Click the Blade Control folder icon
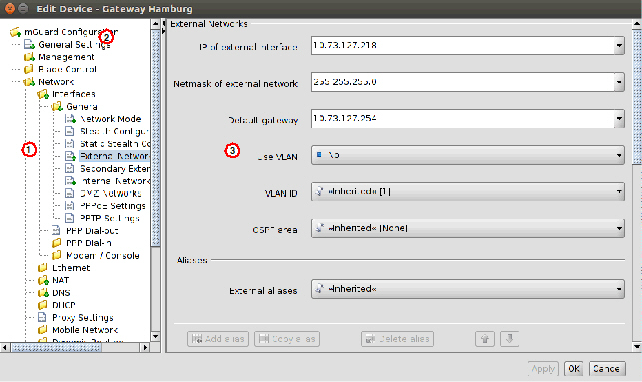The height and width of the screenshot is (382, 642). tap(29, 69)
